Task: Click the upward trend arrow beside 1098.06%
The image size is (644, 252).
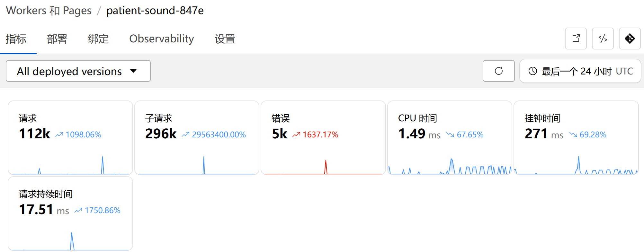Action: (x=59, y=135)
